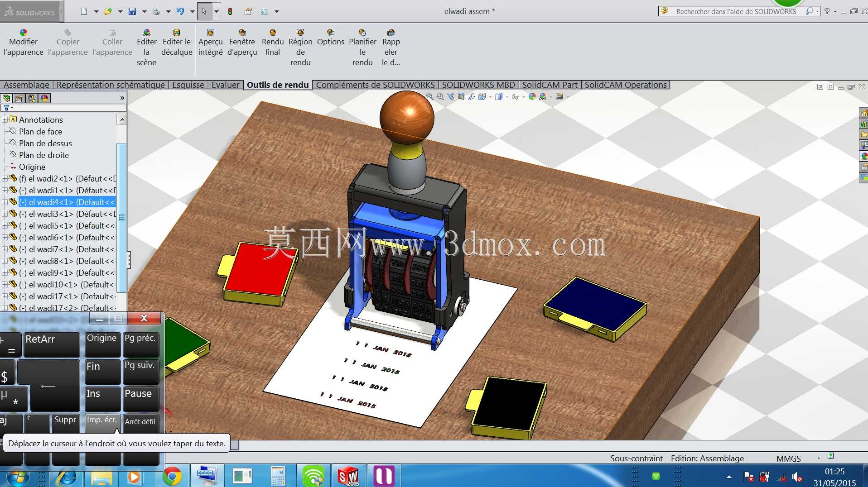The width and height of the screenshot is (868, 487).
Task: Click Modifier l'apparence tool
Action: (23, 43)
